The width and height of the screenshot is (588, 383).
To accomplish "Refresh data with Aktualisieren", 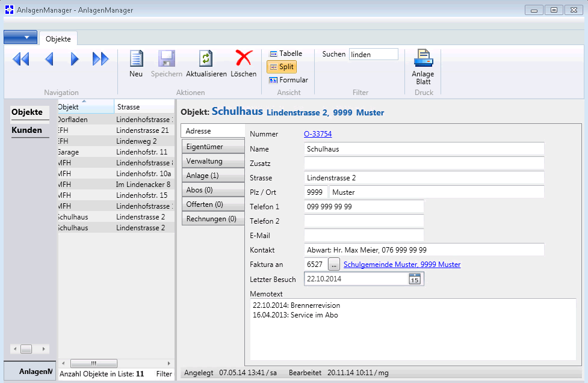I will tap(206, 64).
